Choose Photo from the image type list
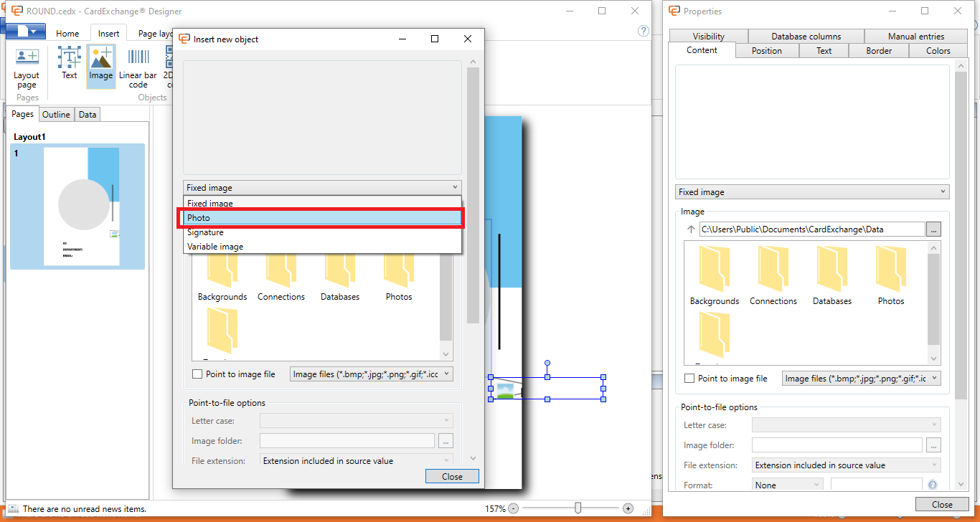This screenshot has height=522, width=980. 322,218
